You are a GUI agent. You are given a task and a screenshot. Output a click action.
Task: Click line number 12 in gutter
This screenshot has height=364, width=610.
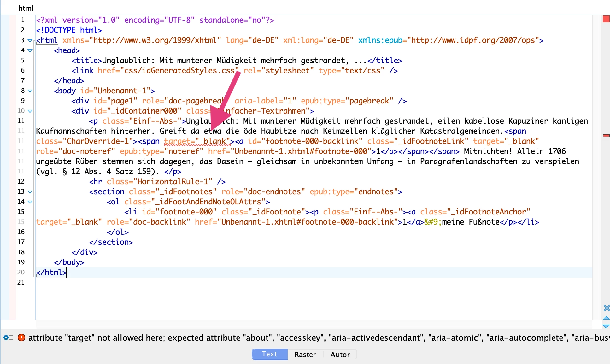point(21,181)
